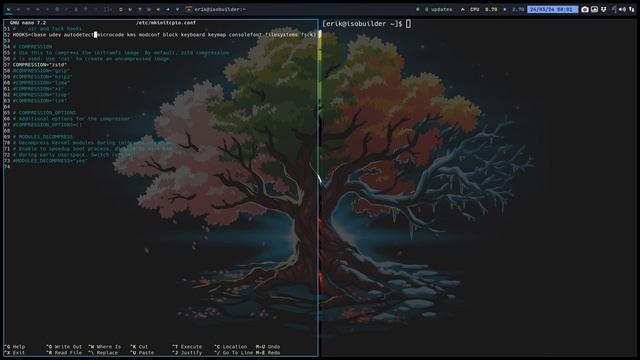Viewport: 640px width, 360px height.
Task: Click the ^C Location shortcut in nano
Action: [x=231, y=347]
